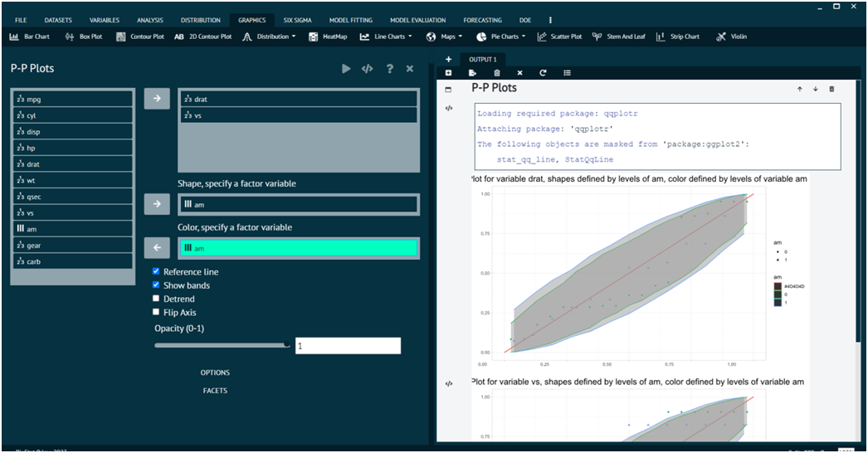Screen dimensions: 868x453
Task: Open the Line Charts dropdown
Action: tap(386, 37)
